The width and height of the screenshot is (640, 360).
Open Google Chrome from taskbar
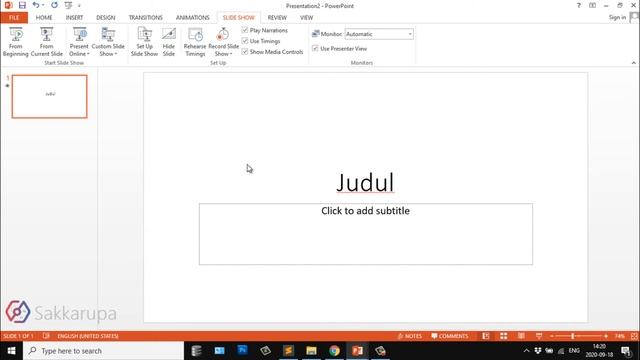tap(334, 351)
